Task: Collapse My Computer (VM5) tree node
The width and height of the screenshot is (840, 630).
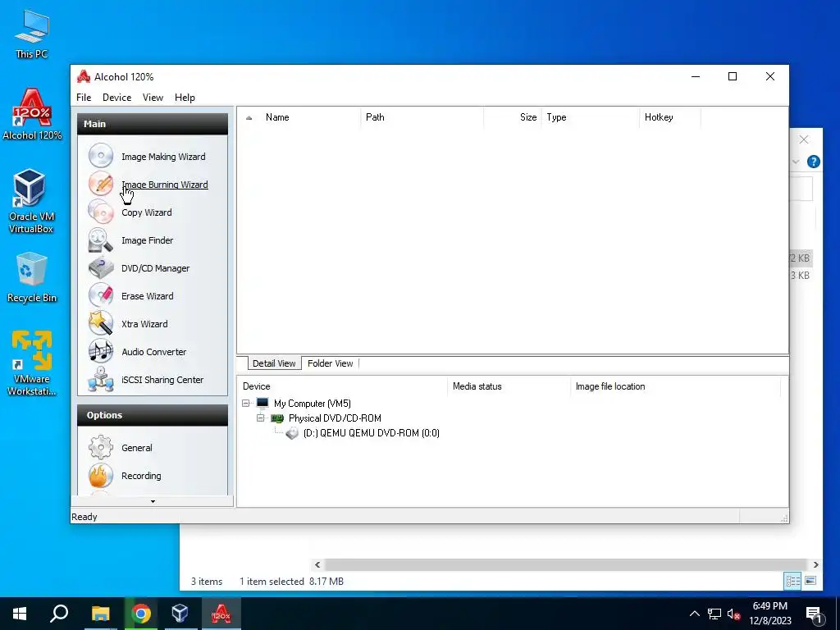Action: (246, 403)
